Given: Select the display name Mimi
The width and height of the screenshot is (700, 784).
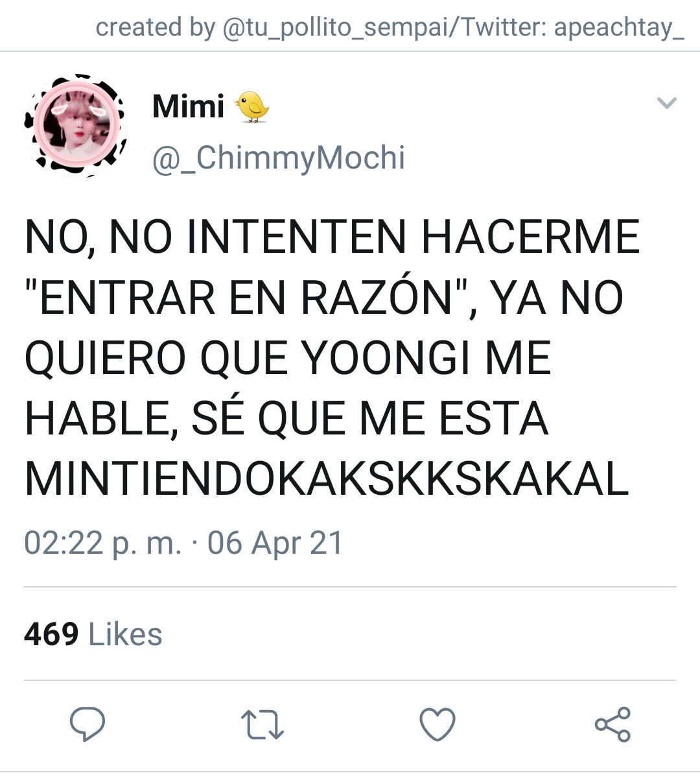Looking at the screenshot, I should [x=189, y=106].
